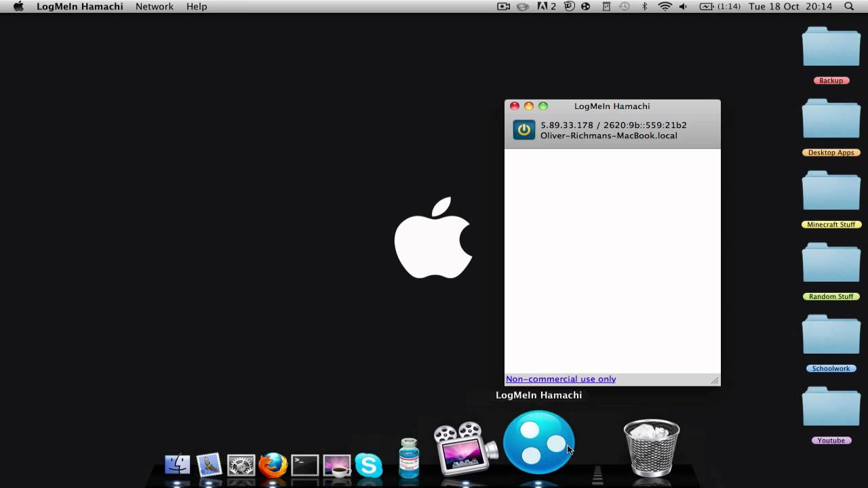
Task: Open System Preferences gear in dock
Action: [x=241, y=465]
